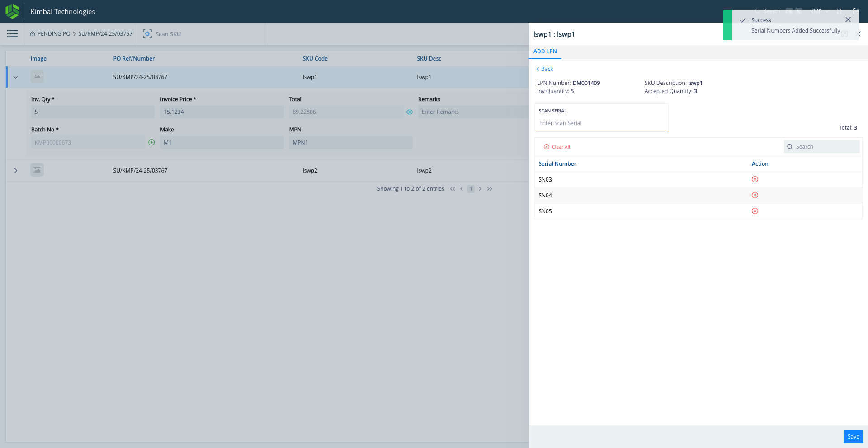The height and width of the screenshot is (448, 868).
Task: Collapse the expanded lswp1 row
Action: (x=16, y=77)
